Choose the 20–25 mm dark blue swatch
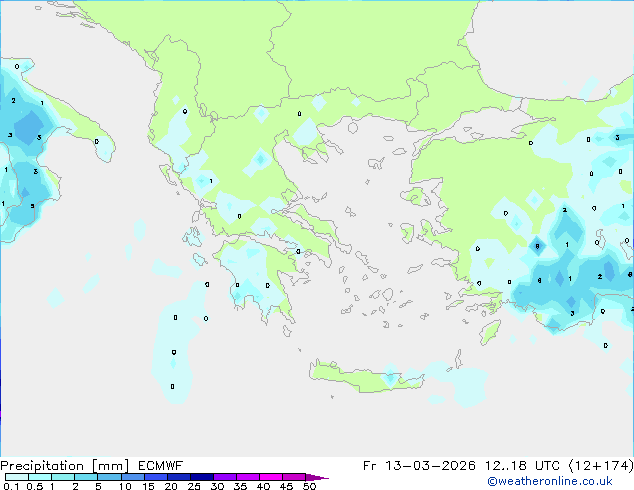The image size is (634, 490). [178, 477]
